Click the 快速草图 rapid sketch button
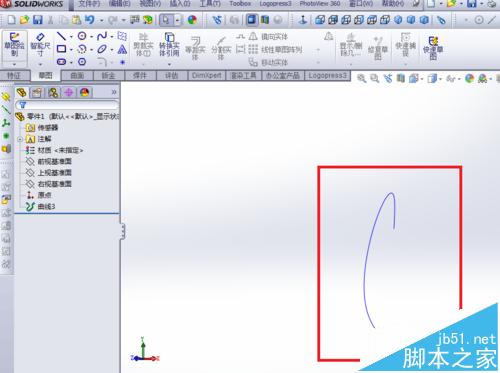Viewport: 500px width, 373px height. tap(433, 48)
